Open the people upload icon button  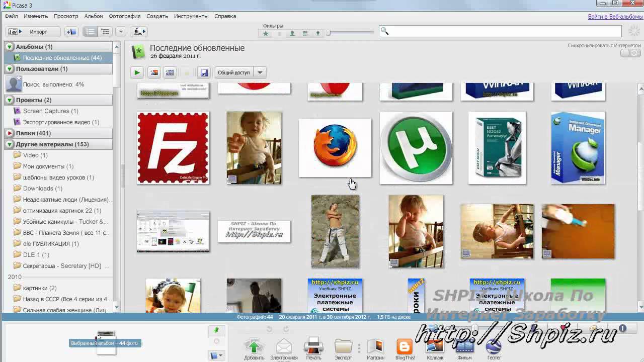pos(138,32)
